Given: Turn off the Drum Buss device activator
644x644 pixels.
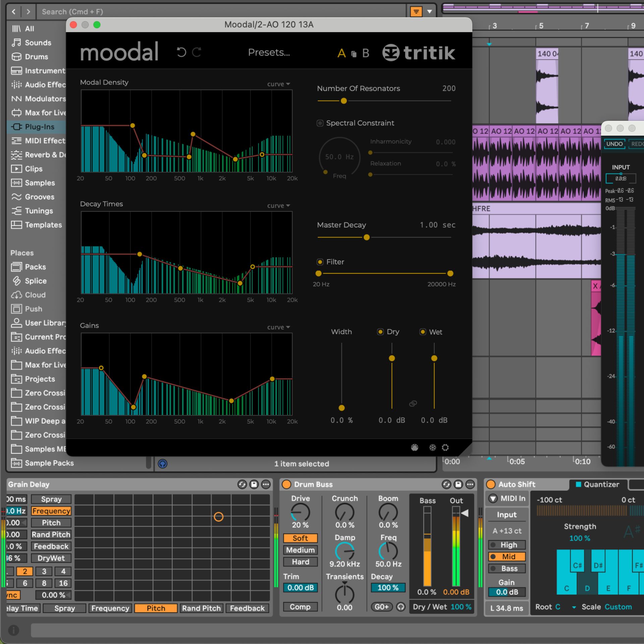Looking at the screenshot, I should coord(286,484).
